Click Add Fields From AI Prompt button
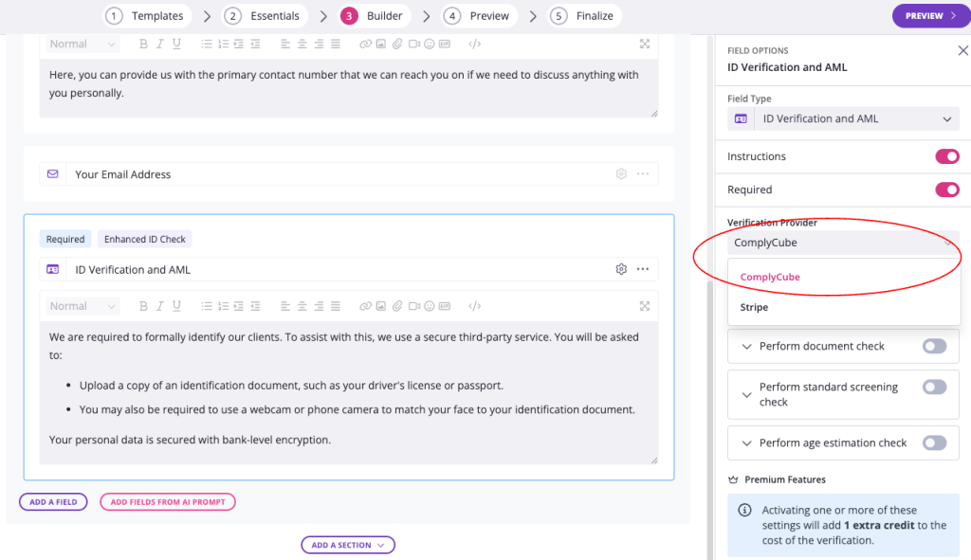The width and height of the screenshot is (971, 560). [168, 502]
